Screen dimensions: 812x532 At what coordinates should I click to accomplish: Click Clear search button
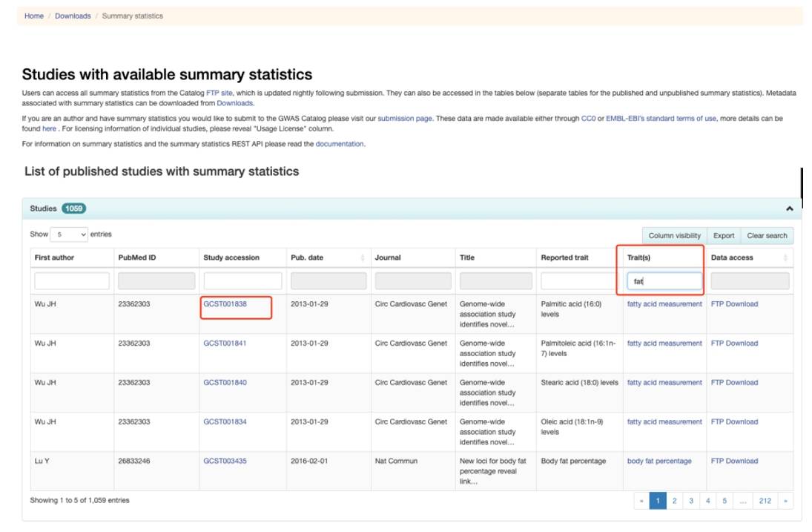767,236
